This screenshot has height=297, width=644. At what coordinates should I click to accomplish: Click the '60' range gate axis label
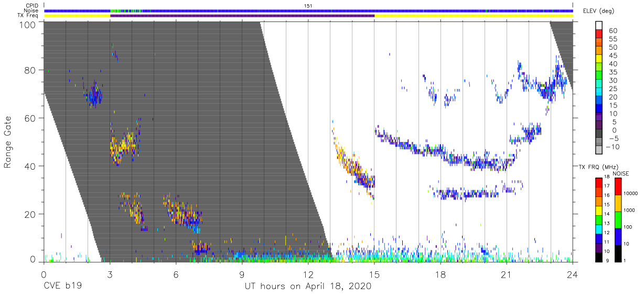(29, 118)
